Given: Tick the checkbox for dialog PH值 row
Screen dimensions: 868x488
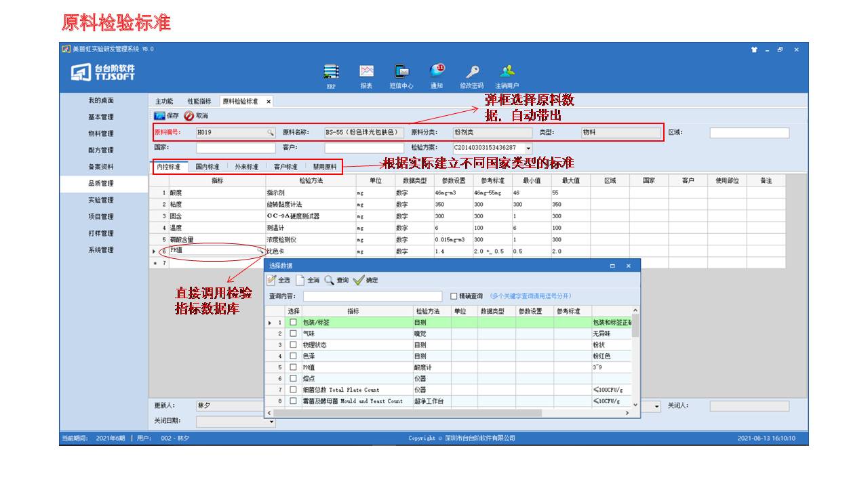Looking at the screenshot, I should pos(293,367).
